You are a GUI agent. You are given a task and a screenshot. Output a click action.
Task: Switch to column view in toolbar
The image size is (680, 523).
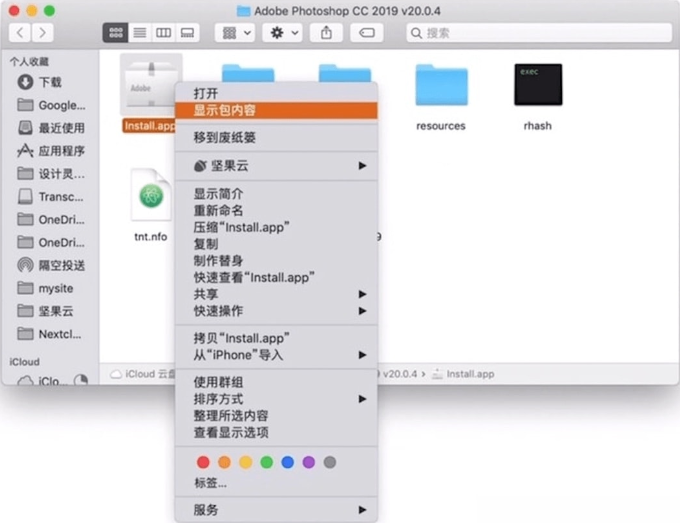coord(163,33)
